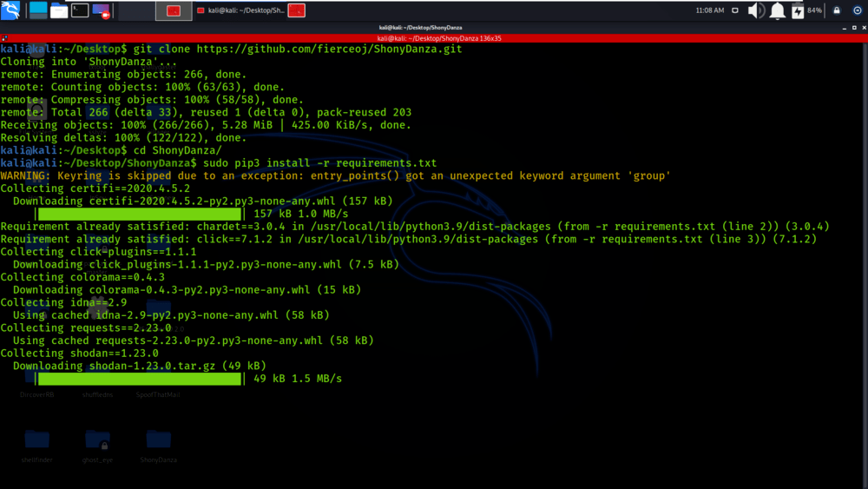Click the 'Receiving objects' 5.28 MiB line
The height and width of the screenshot is (489, 868).
(x=206, y=125)
